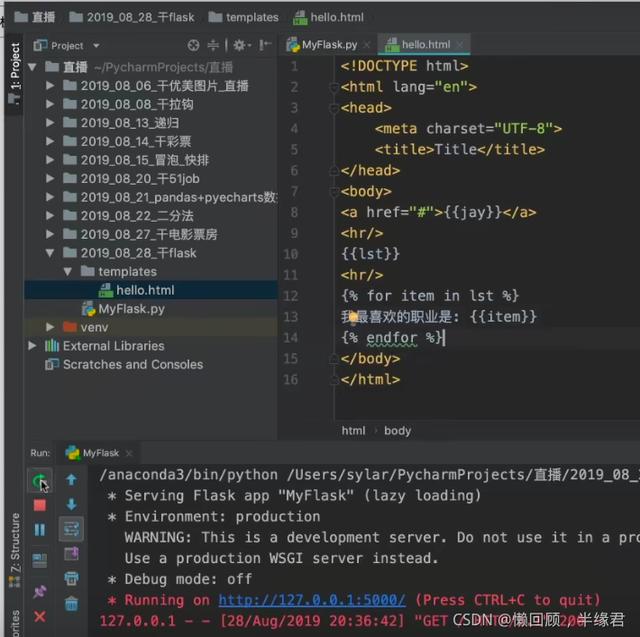Pause the console output
The height and width of the screenshot is (637, 640).
pyautogui.click(x=40, y=530)
